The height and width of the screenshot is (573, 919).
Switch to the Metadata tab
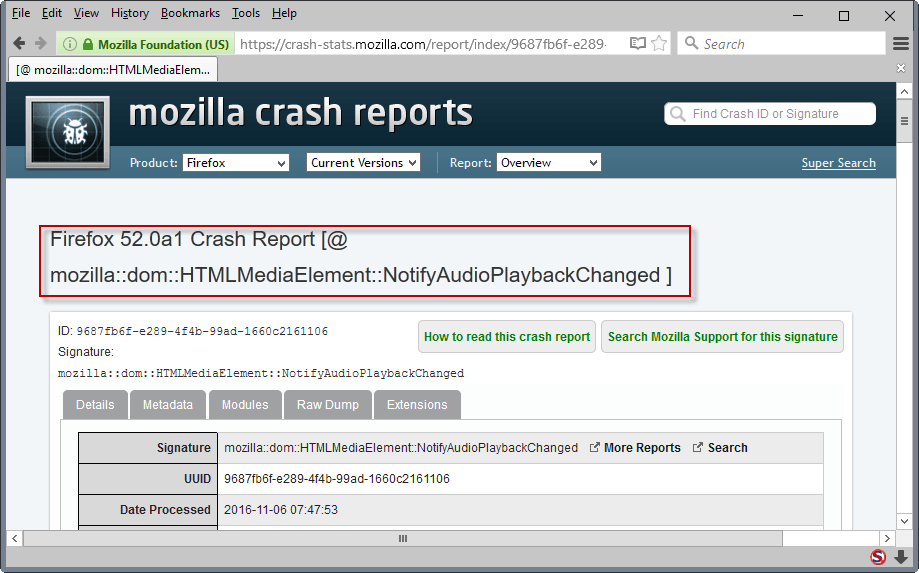tap(168, 405)
